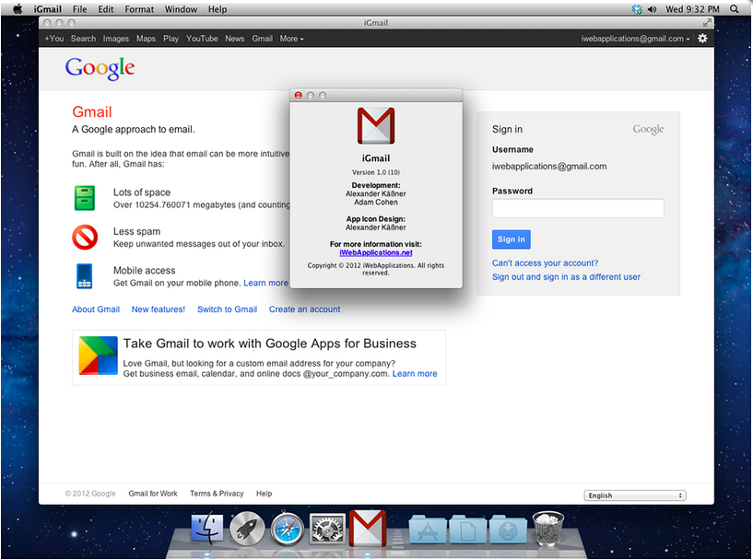Click the New features! link
This screenshot has height=560, width=753.
pyautogui.click(x=159, y=309)
